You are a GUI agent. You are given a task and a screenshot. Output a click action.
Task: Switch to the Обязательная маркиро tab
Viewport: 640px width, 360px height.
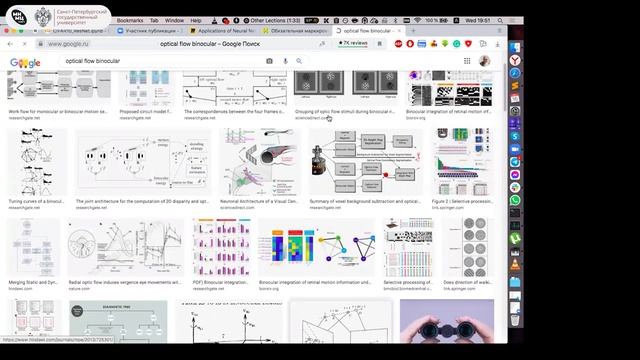[x=296, y=31]
